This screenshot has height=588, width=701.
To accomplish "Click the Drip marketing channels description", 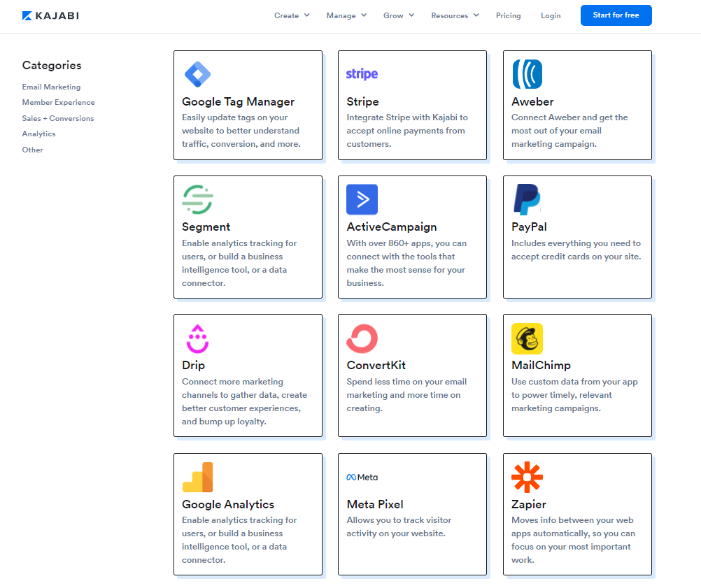I will [245, 402].
